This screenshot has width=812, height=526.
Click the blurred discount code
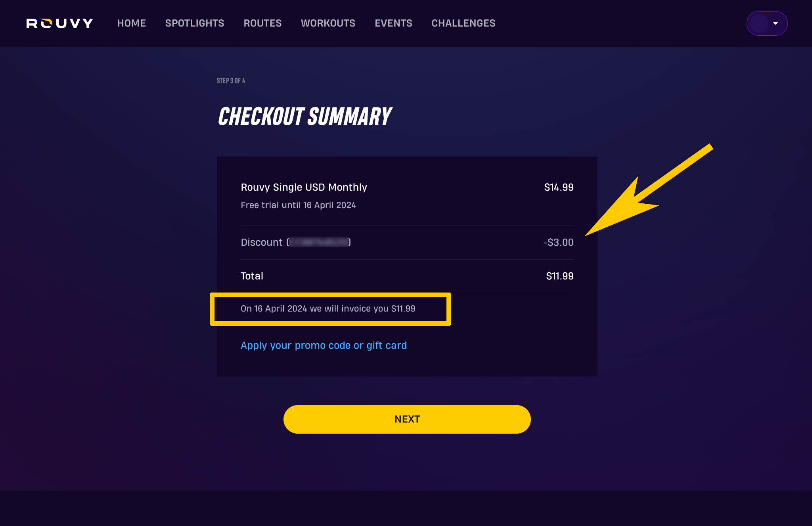click(319, 242)
